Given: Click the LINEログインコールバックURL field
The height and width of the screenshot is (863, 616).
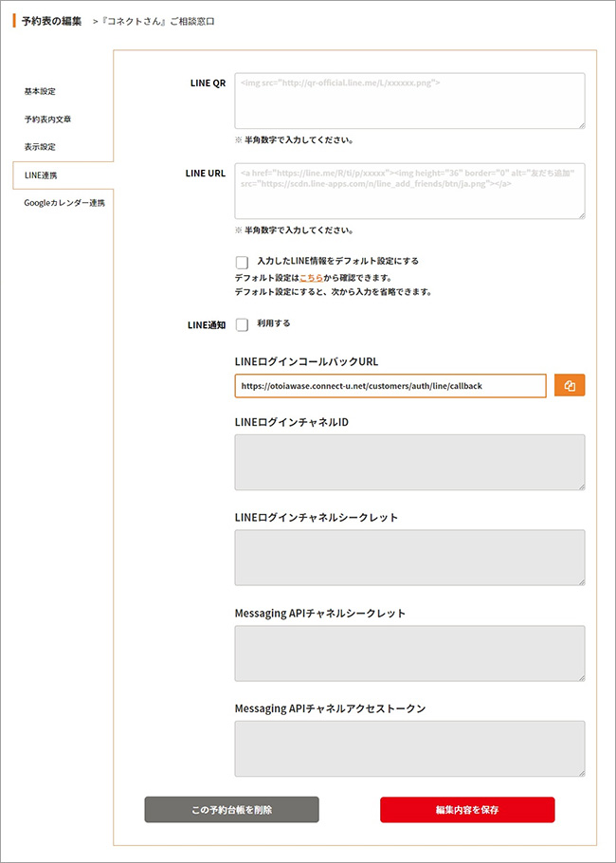Looking at the screenshot, I should coord(390,386).
